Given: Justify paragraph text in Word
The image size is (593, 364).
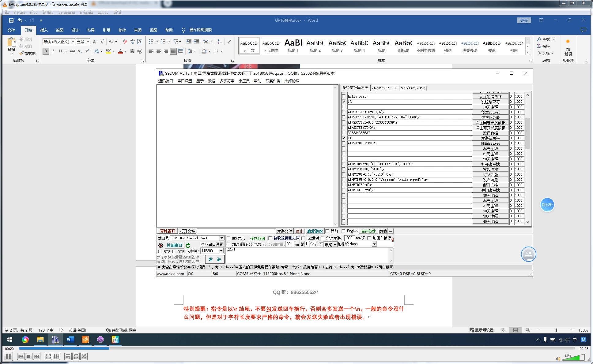Looking at the screenshot, I should tap(173, 51).
